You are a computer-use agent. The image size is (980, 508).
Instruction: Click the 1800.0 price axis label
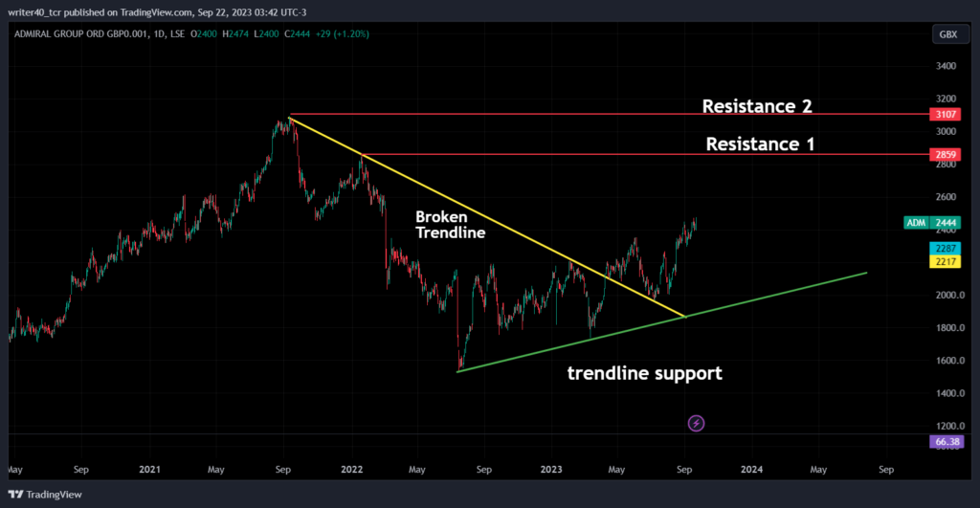[x=949, y=327]
